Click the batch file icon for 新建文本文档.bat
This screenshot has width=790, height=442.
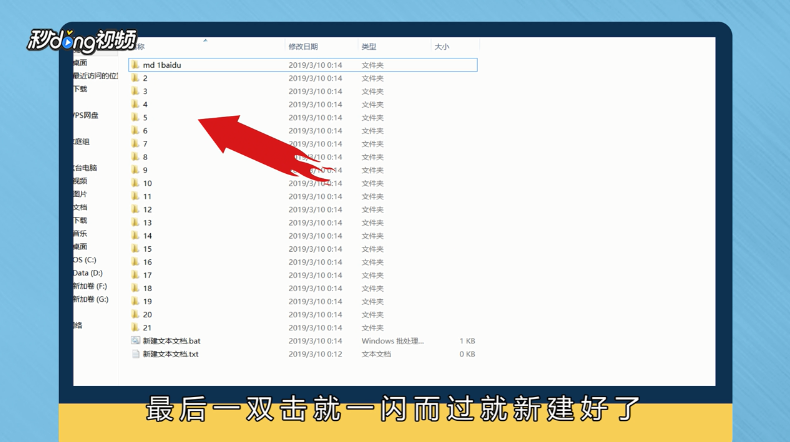click(135, 341)
